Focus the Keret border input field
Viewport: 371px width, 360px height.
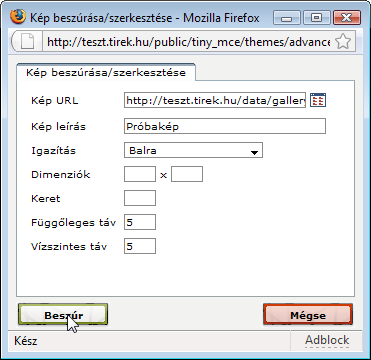click(140, 198)
